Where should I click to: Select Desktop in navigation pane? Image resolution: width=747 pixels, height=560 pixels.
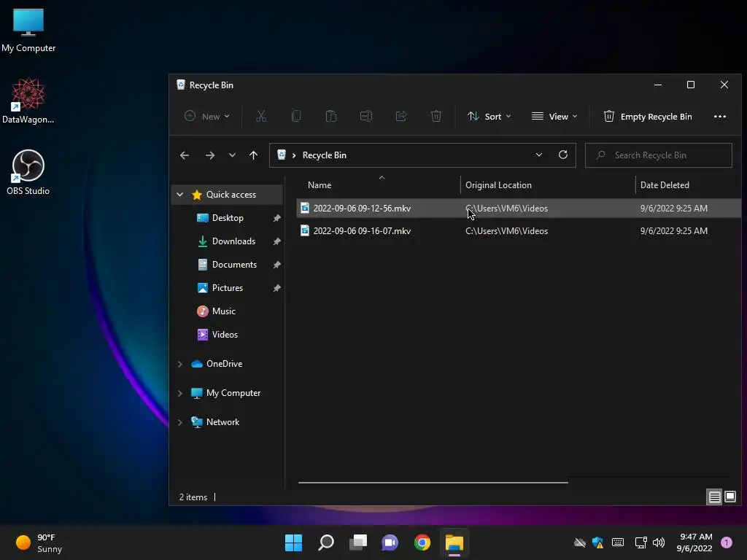pyautogui.click(x=228, y=218)
